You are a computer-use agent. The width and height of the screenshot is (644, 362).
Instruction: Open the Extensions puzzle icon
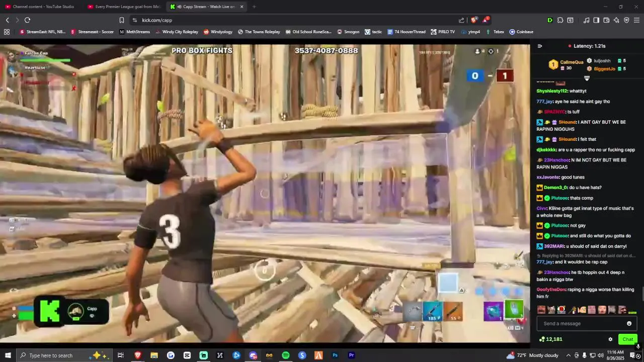(560, 20)
